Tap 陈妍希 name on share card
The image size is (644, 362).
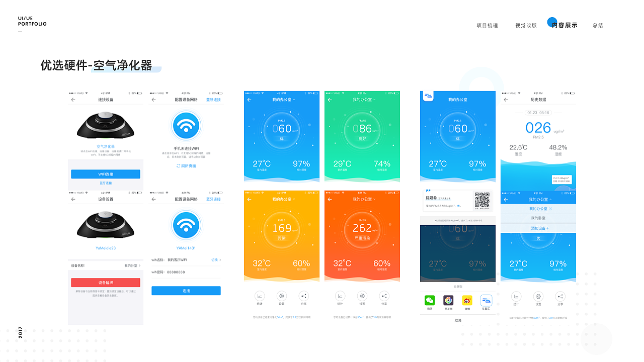tap(431, 198)
